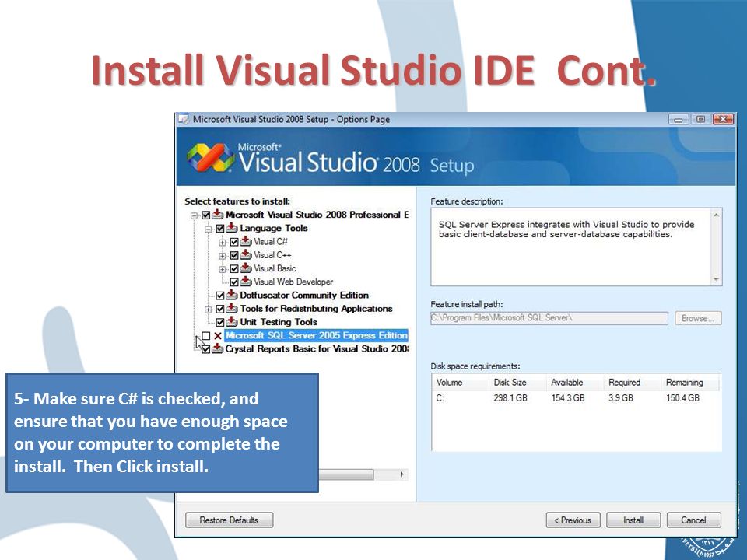Expand Tools for Redistributing Applications node
This screenshot has height=560, width=747.
tap(209, 310)
